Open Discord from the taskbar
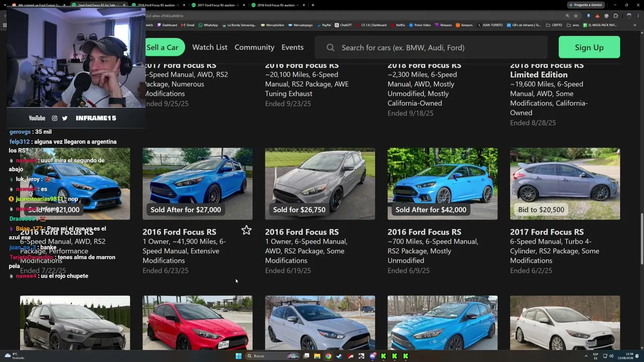This screenshot has width=644, height=362. (372, 356)
